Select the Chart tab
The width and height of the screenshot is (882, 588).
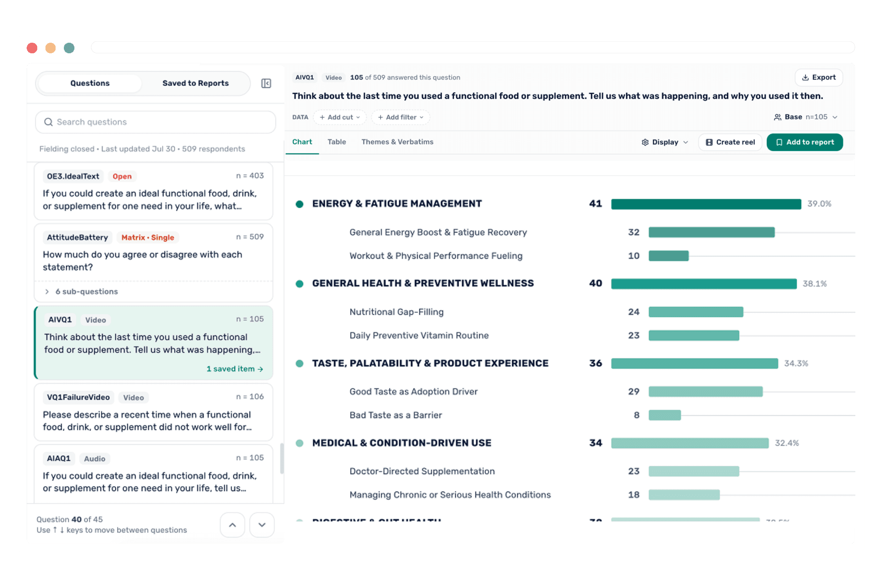pos(302,142)
